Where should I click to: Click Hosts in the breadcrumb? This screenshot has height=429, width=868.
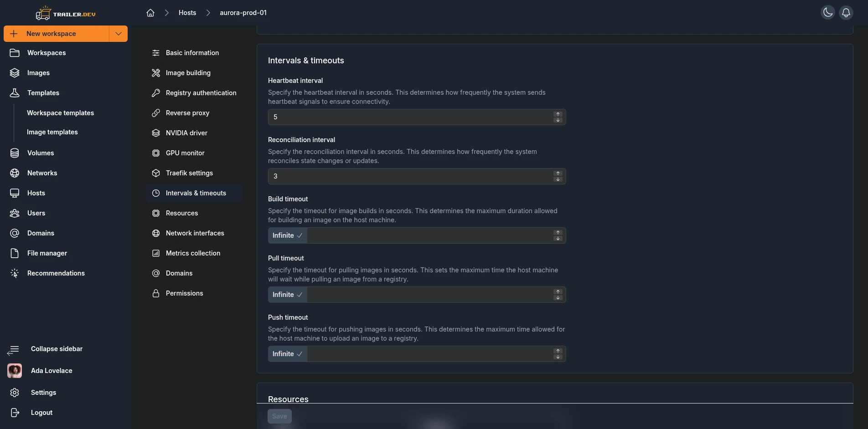coord(187,13)
